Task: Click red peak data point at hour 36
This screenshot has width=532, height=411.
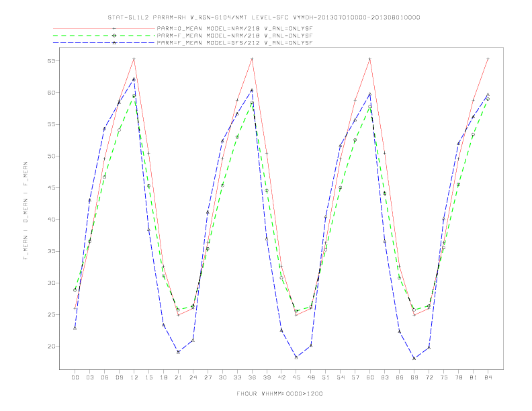Action: click(x=252, y=59)
